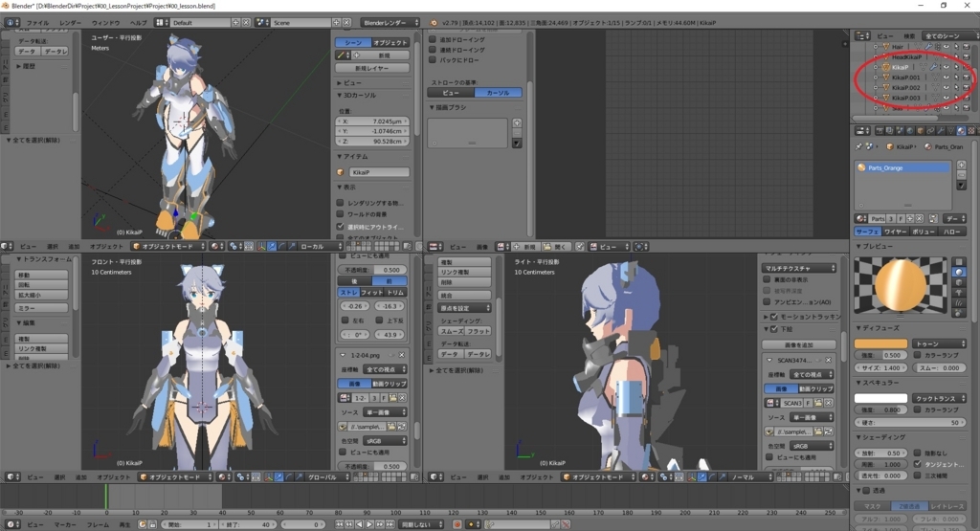
Task: Click the ミラー button in tool shelf
Action: (41, 308)
